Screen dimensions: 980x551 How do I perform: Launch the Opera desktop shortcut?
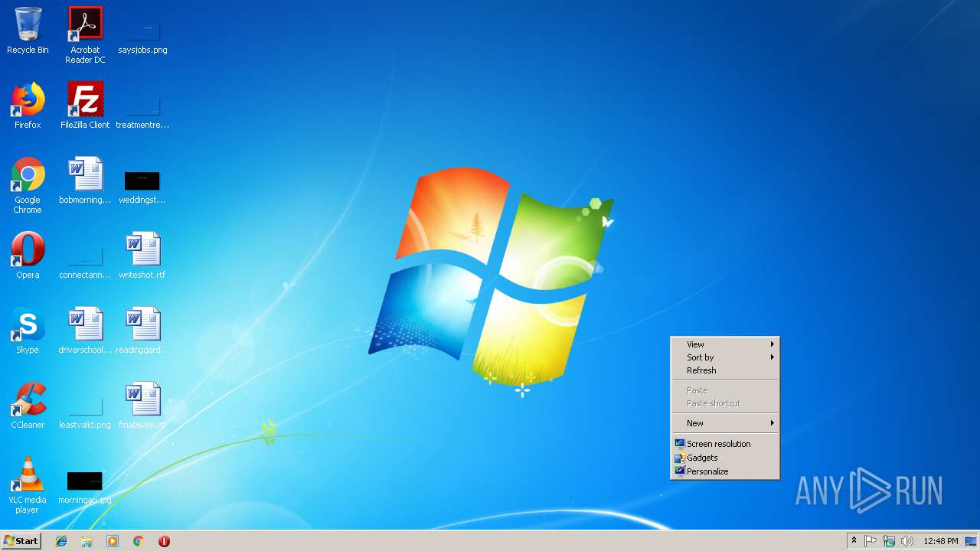tap(28, 256)
